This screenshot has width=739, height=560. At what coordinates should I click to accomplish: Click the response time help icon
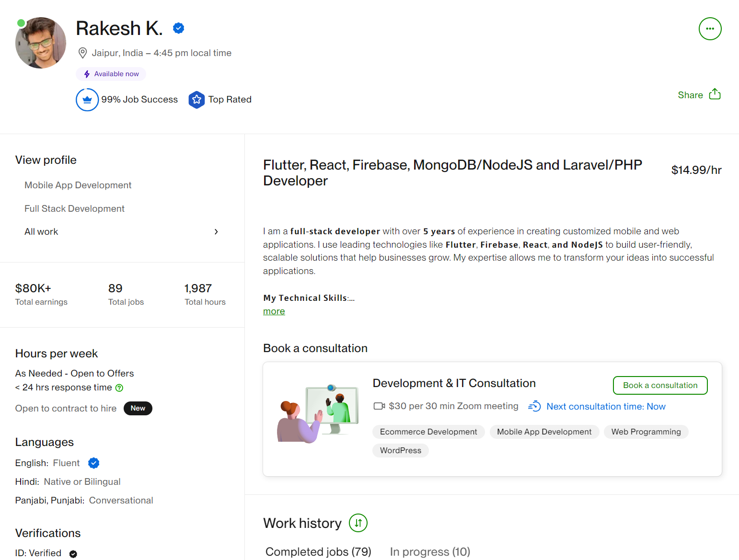click(119, 388)
